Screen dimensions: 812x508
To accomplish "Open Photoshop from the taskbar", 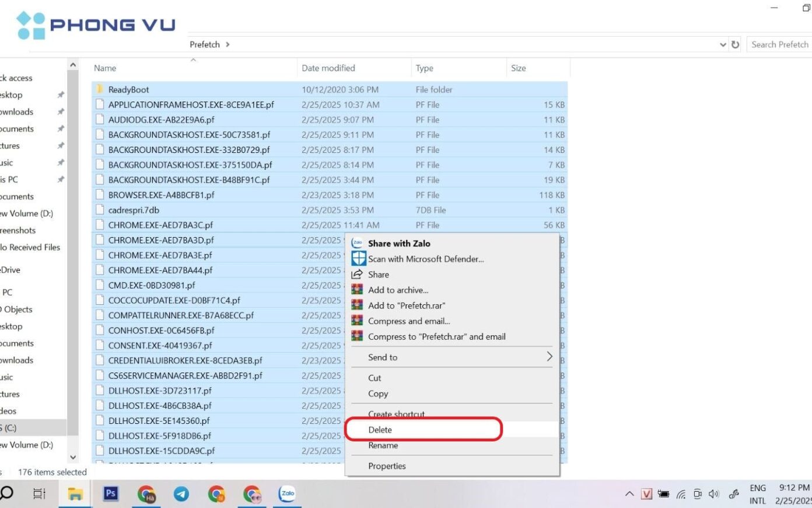I will [110, 493].
